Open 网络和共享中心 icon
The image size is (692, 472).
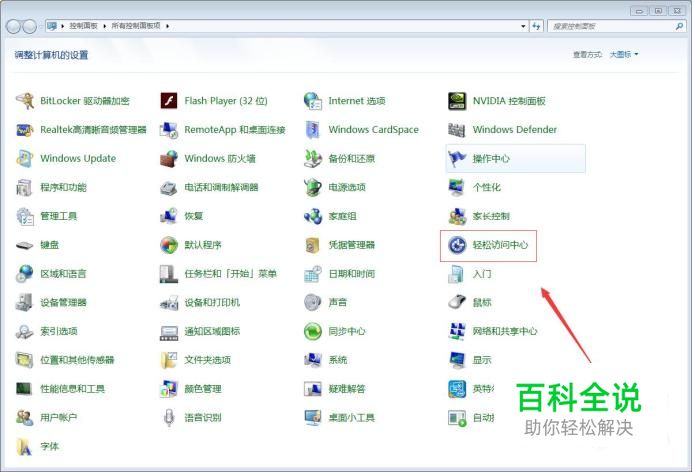coord(457,331)
